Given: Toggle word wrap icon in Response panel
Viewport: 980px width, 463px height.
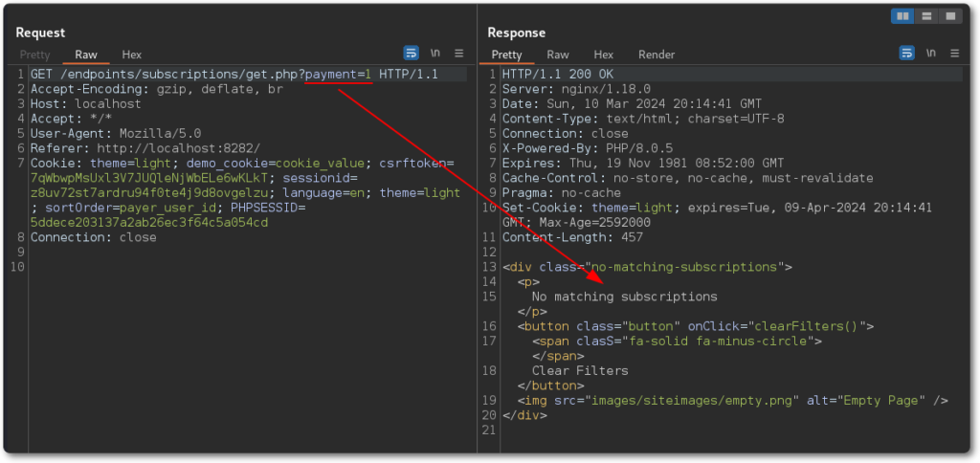Looking at the screenshot, I should coord(906,54).
